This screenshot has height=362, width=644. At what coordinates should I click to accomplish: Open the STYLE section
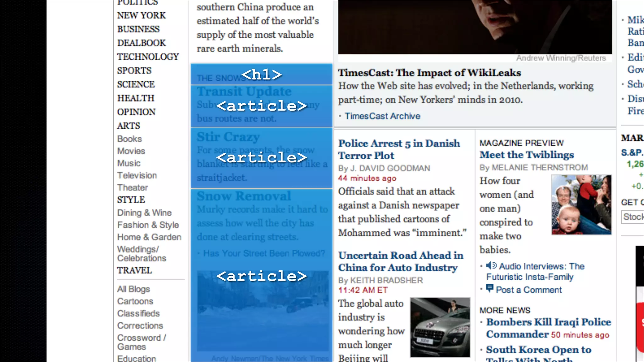[x=131, y=200]
